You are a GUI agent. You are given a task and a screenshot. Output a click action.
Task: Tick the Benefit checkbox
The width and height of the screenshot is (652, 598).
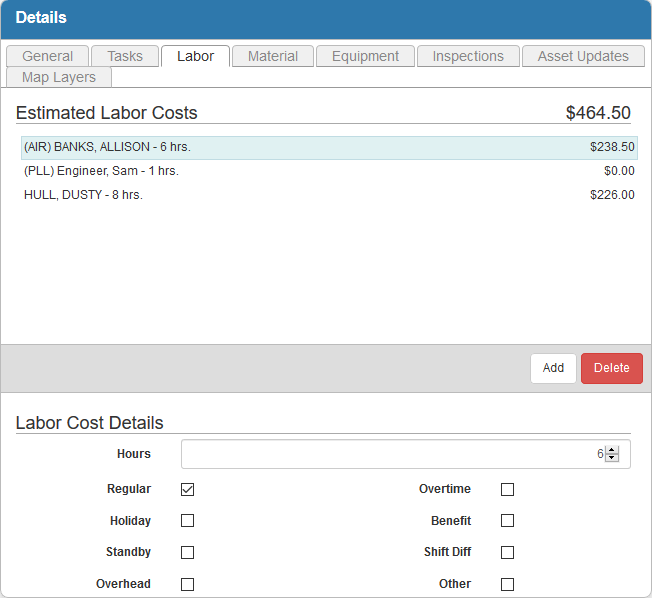click(507, 521)
